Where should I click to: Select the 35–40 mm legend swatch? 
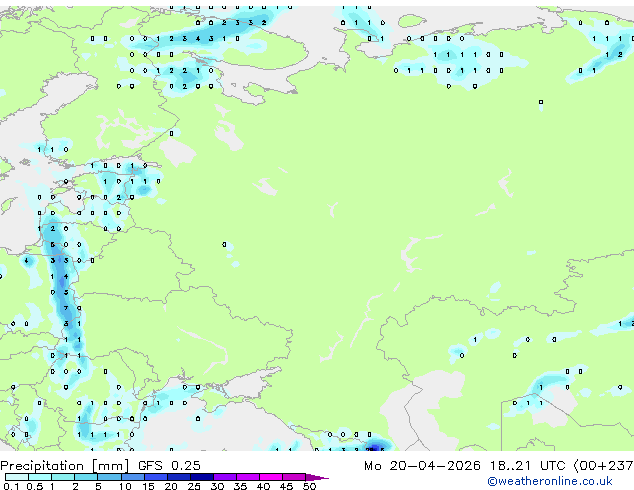(x=247, y=477)
